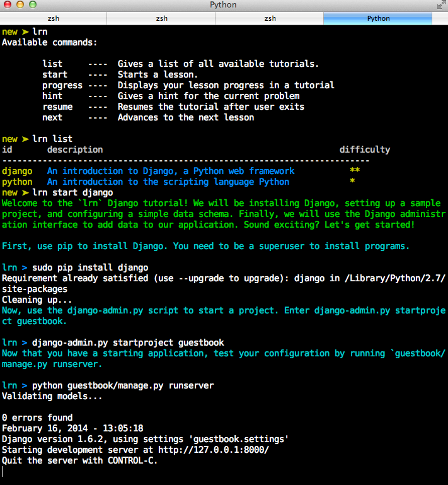Click the 'manage.py runserver.' wrapped line
Viewport: 448px width, 485px height.
click(52, 365)
